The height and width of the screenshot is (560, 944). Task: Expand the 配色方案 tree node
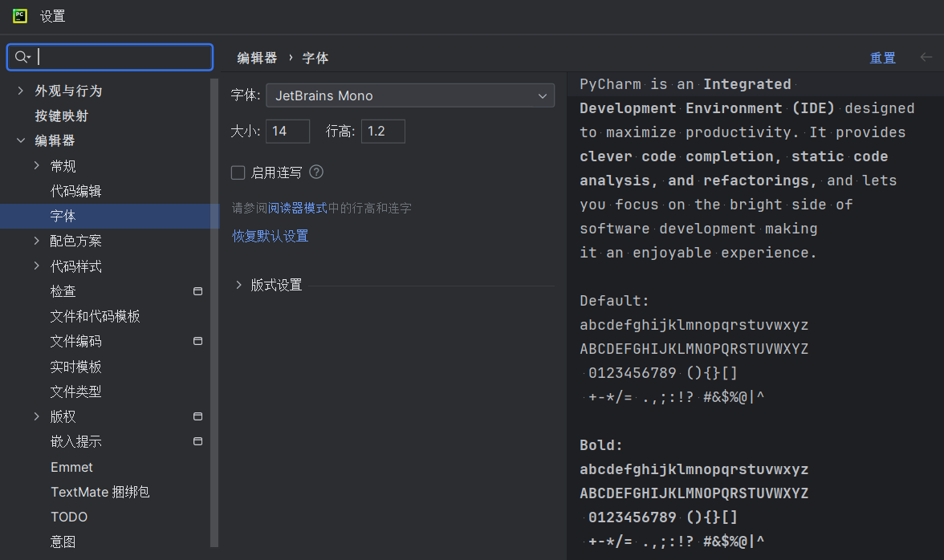point(37,241)
